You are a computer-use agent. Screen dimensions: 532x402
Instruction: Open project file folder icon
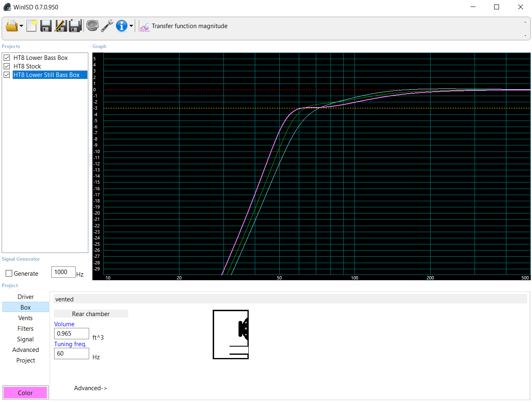[11, 26]
